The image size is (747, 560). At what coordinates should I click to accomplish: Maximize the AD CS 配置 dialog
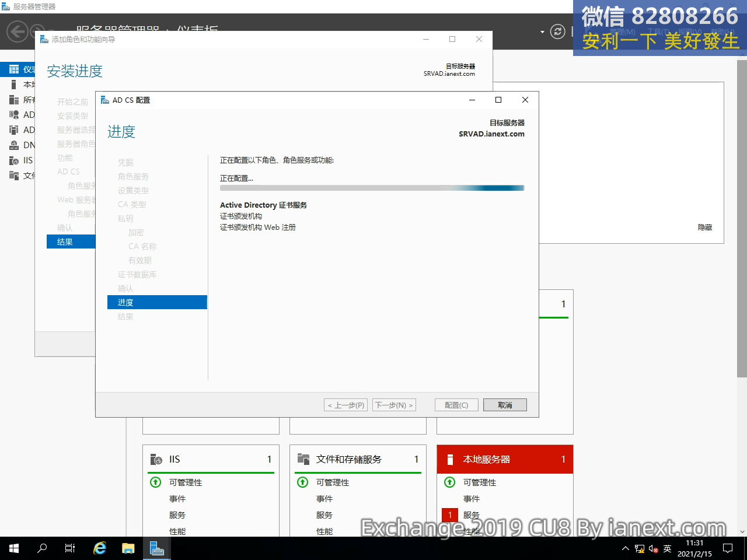pyautogui.click(x=498, y=100)
